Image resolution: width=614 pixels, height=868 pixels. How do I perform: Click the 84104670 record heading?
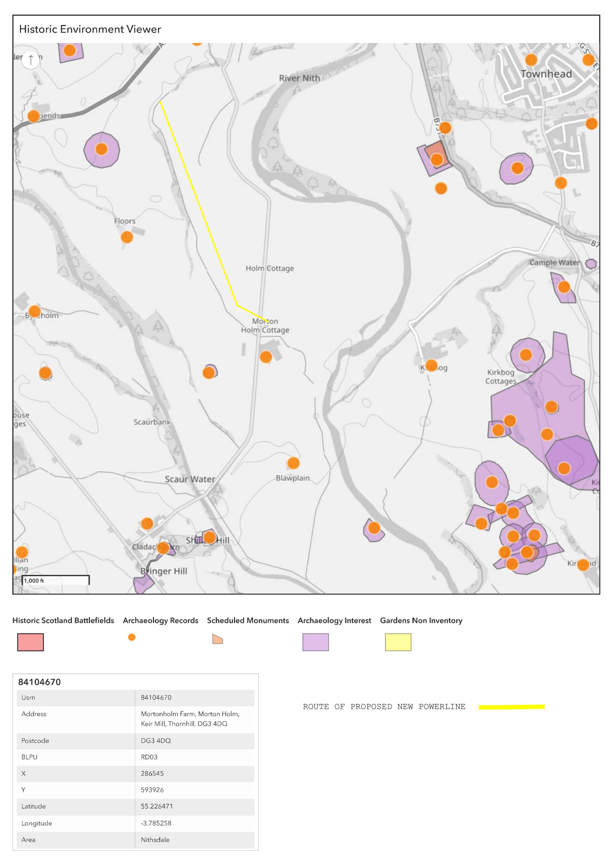coord(39,682)
